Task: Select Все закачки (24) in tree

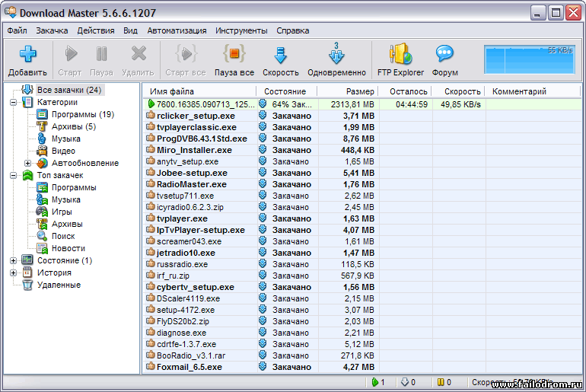Action: pyautogui.click(x=69, y=90)
